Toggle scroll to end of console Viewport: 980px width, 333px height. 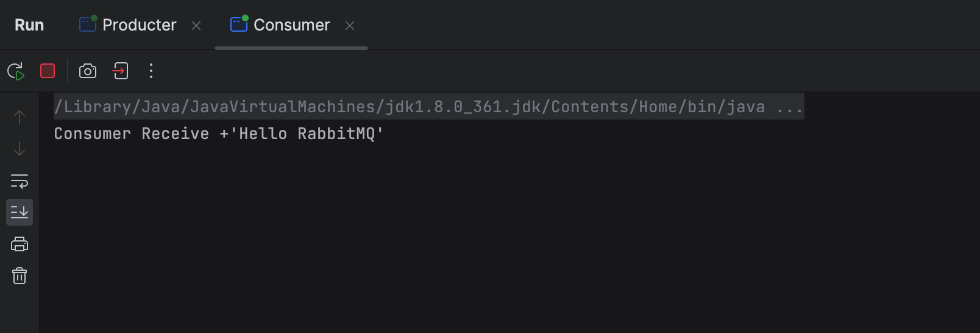coord(20,212)
